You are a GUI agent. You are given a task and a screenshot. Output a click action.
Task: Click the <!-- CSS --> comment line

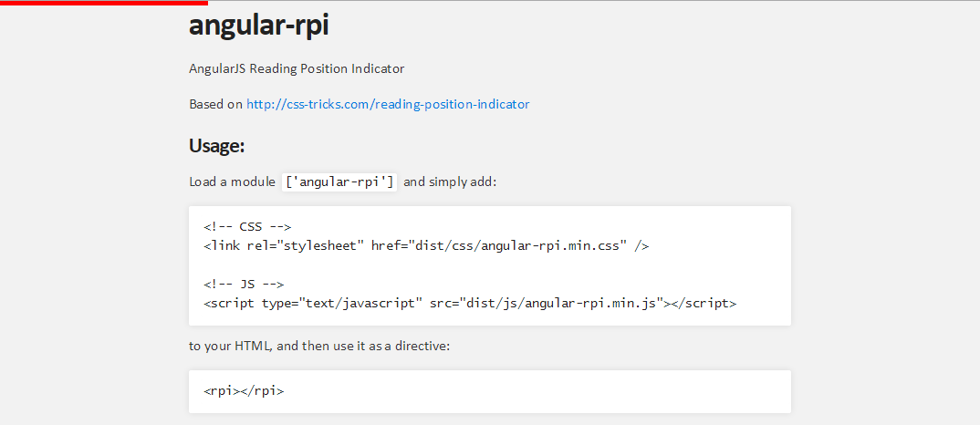point(247,227)
